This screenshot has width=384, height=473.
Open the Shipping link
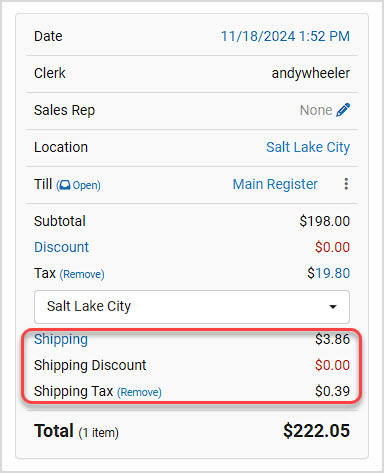coord(61,340)
